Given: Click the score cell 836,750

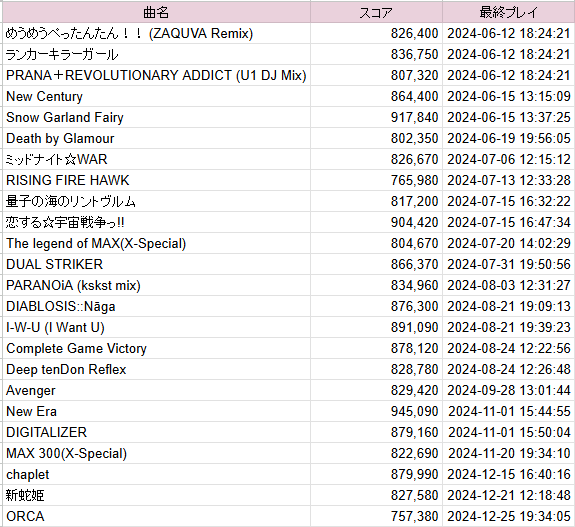Looking at the screenshot, I should point(376,54).
